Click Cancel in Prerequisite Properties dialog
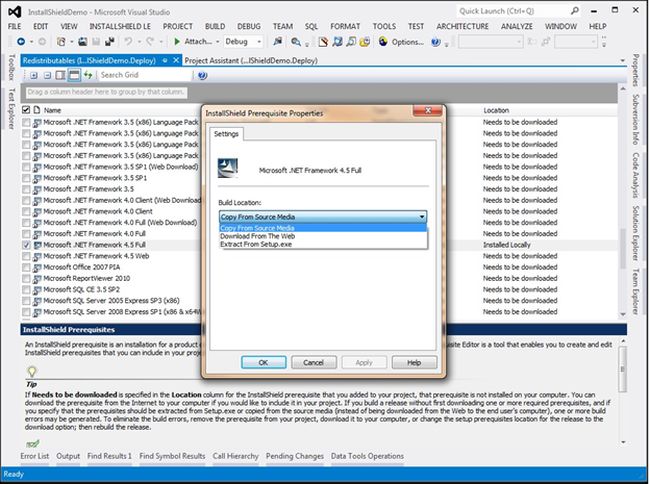This screenshot has height=484, width=650. pos(313,363)
